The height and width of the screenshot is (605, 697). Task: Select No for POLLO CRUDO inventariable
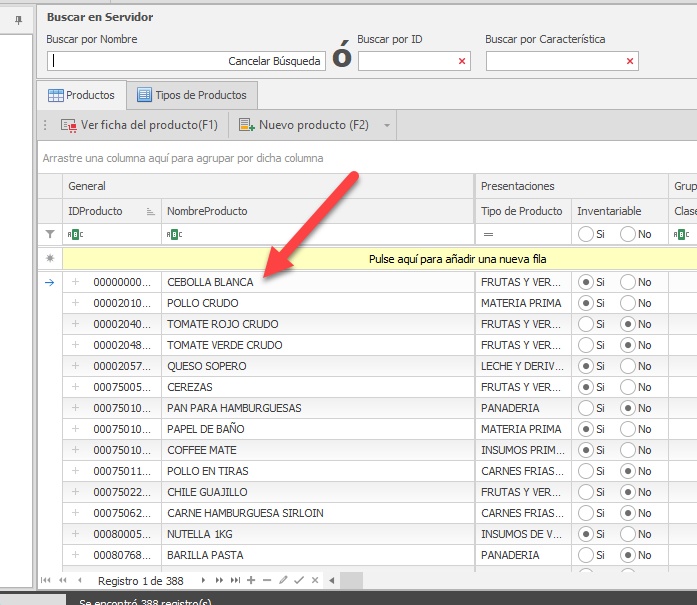tap(628, 303)
